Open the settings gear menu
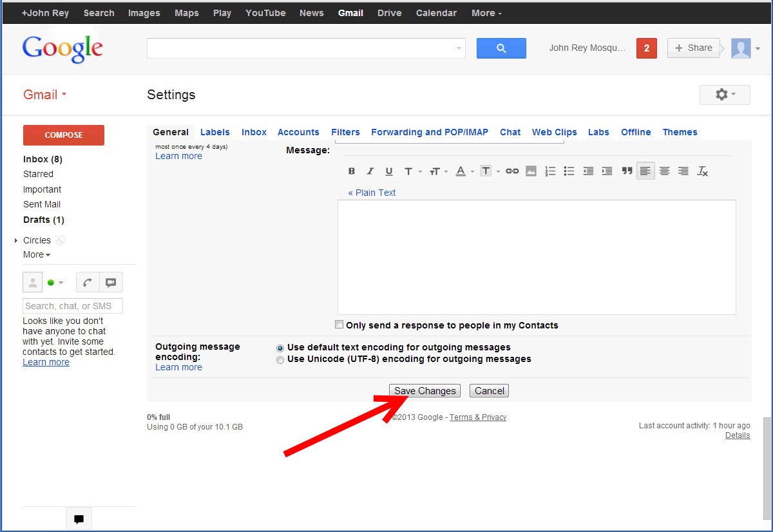The image size is (773, 532). pos(725,95)
